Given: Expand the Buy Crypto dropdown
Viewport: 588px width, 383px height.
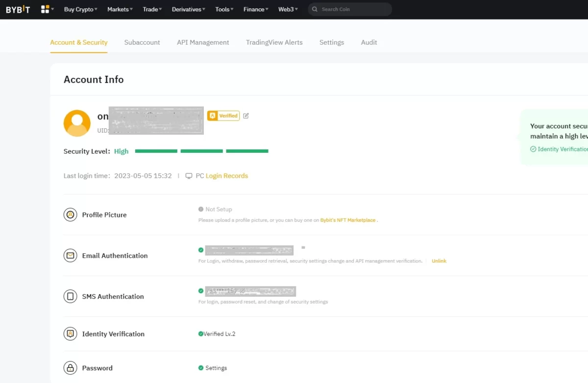Looking at the screenshot, I should tap(80, 9).
